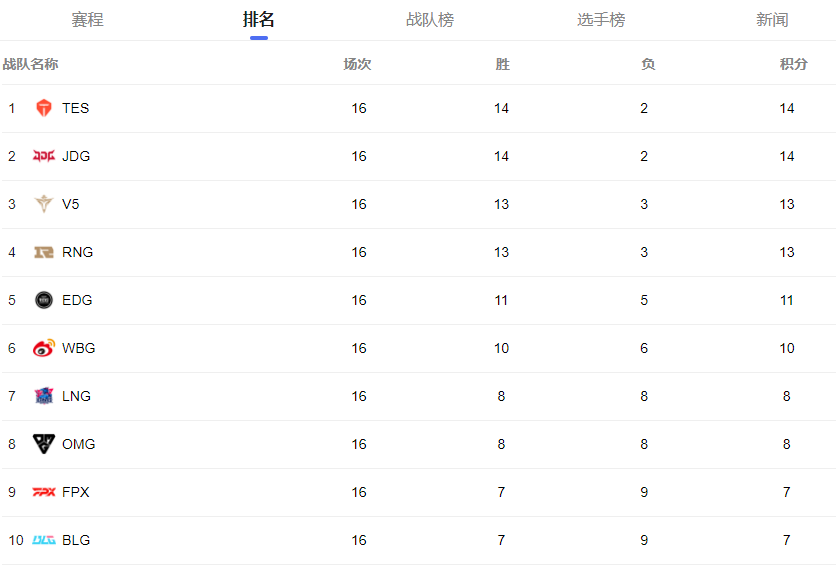The height and width of the screenshot is (567, 836).
Task: Click the 战队名称 column header
Action: click(30, 64)
